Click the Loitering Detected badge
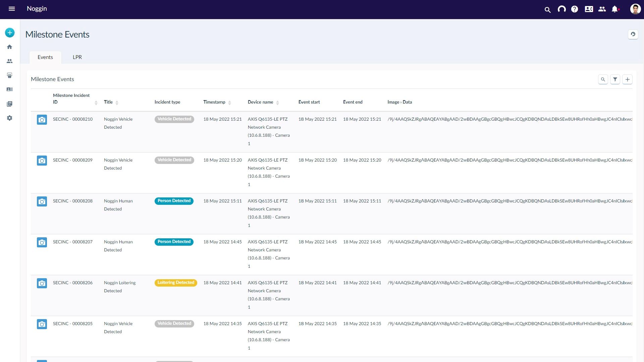The width and height of the screenshot is (644, 362). (176, 283)
